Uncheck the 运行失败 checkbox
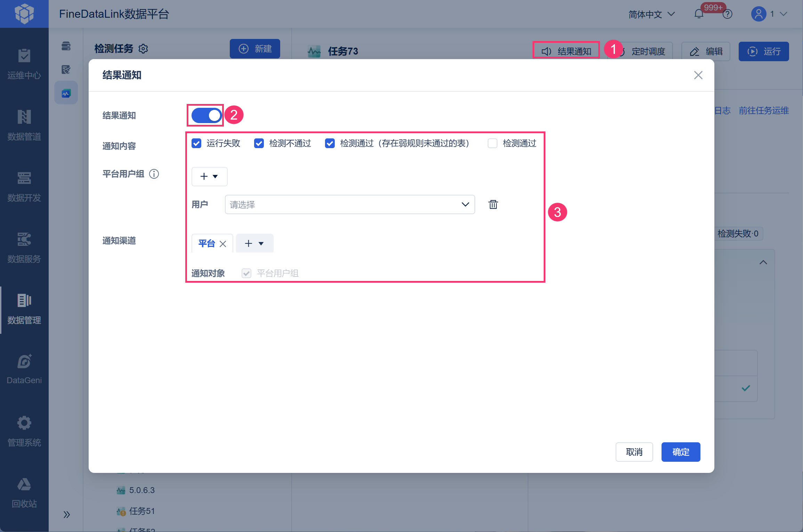Screen dimensions: 803x532 point(196,143)
